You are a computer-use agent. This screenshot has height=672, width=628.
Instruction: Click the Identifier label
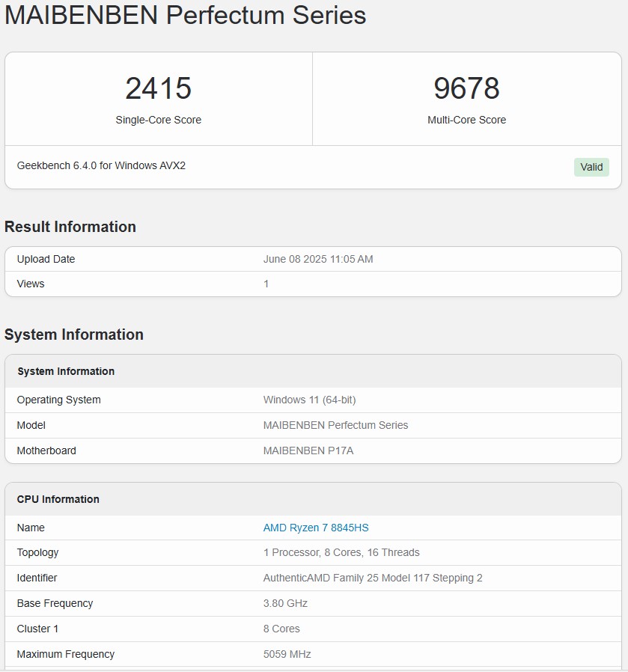37,578
